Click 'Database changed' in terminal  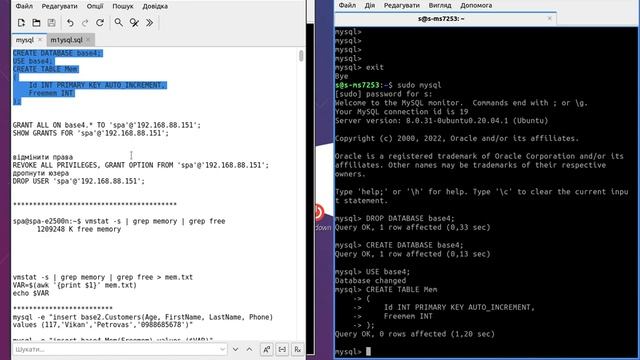click(x=371, y=281)
